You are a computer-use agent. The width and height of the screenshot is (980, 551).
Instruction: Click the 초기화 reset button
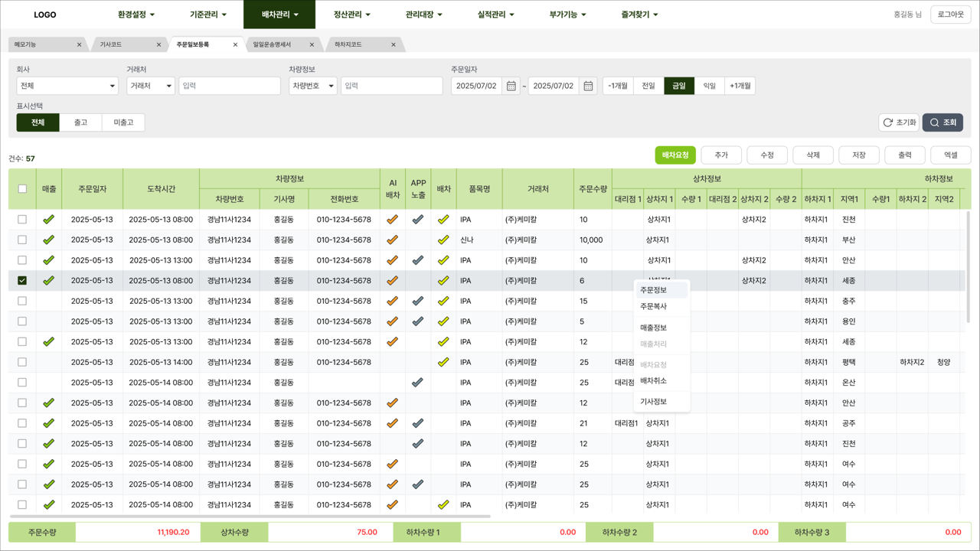pyautogui.click(x=899, y=122)
